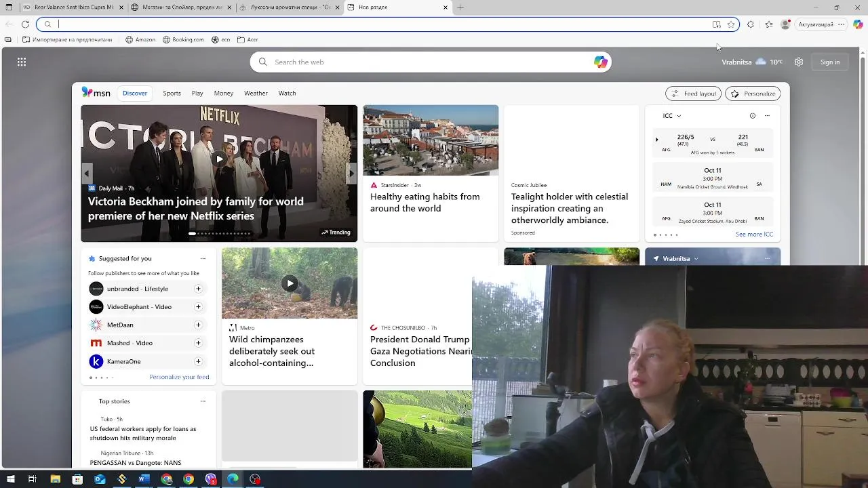Open Windows Start menu

coord(11,479)
